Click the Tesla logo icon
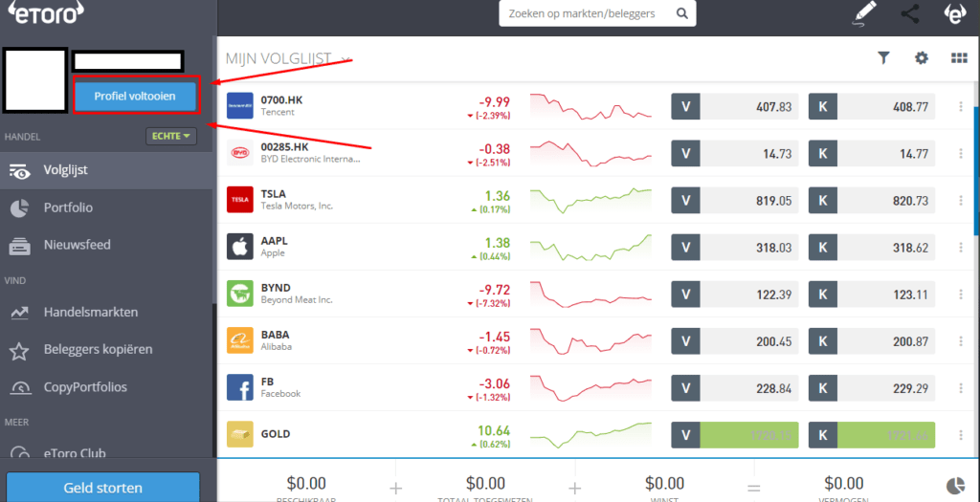 click(x=240, y=199)
